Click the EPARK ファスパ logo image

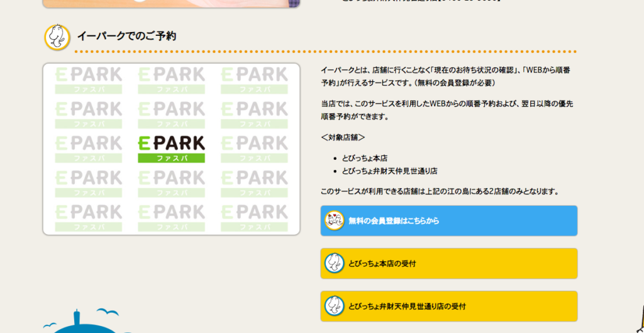[171, 149]
